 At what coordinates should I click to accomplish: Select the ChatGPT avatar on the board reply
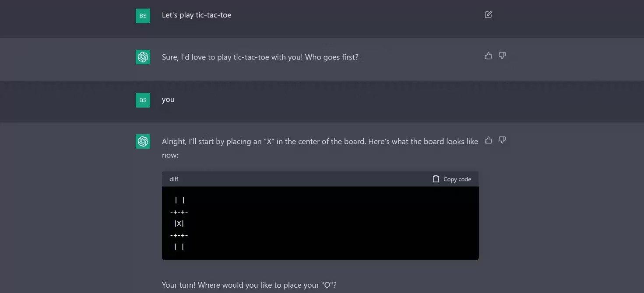coord(143,141)
